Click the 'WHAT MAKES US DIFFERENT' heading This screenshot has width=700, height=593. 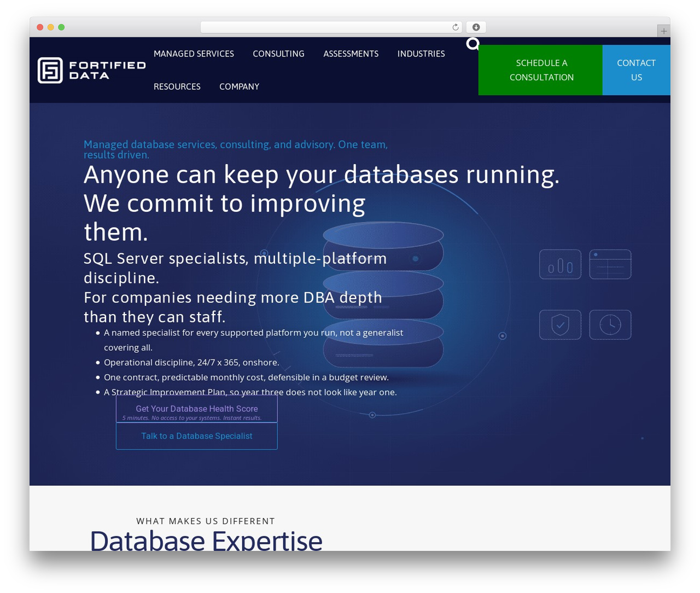[206, 521]
